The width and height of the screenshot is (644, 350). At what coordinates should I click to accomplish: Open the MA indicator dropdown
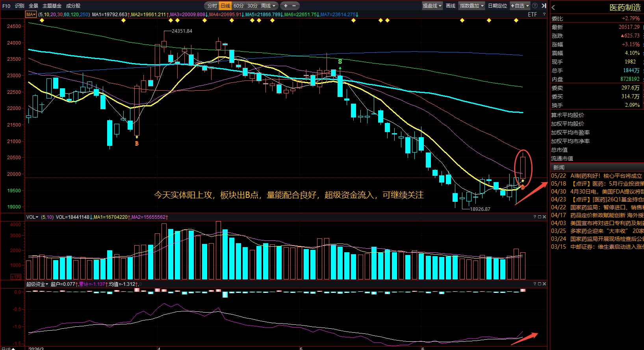(x=31, y=15)
